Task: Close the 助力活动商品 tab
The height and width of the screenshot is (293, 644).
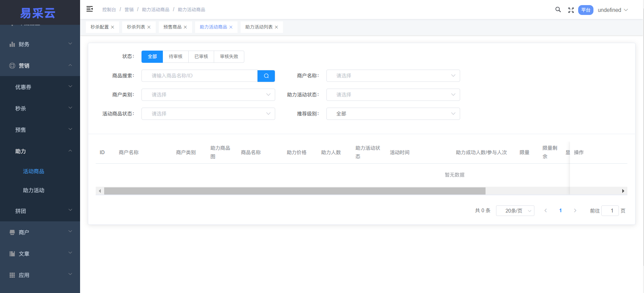Action: point(231,27)
